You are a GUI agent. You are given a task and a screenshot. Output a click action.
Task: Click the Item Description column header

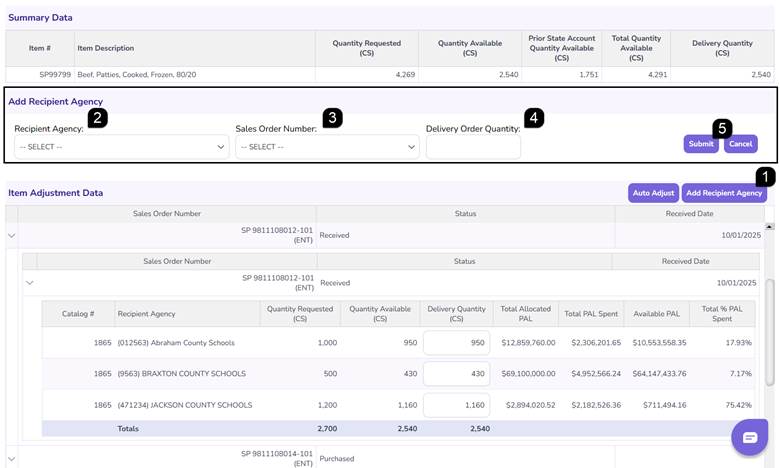pyautogui.click(x=105, y=48)
